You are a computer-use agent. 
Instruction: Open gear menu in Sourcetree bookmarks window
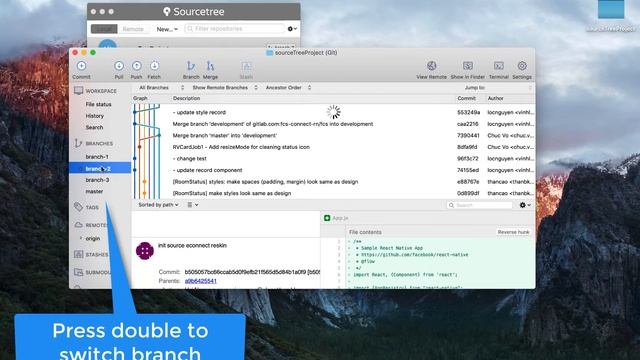[292, 29]
